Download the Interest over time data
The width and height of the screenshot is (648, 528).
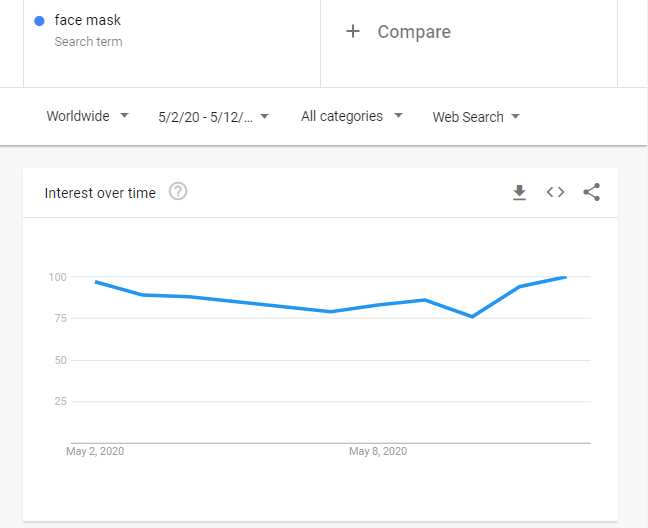[519, 193]
